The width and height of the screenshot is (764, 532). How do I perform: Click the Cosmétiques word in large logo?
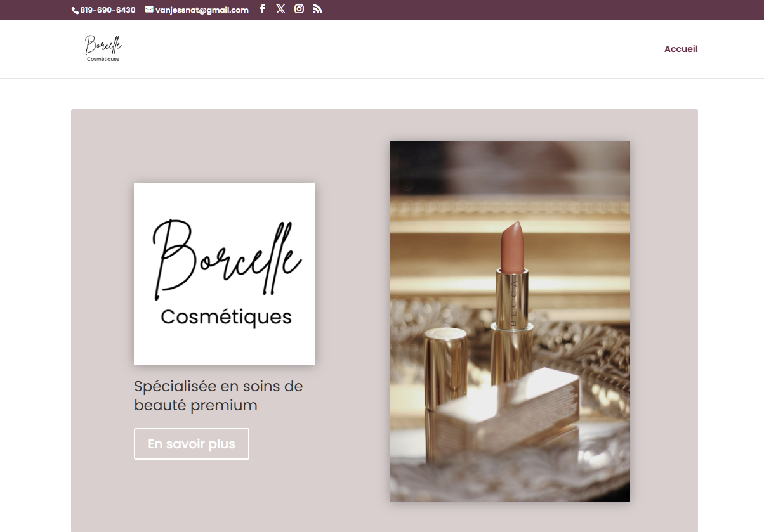click(x=226, y=317)
